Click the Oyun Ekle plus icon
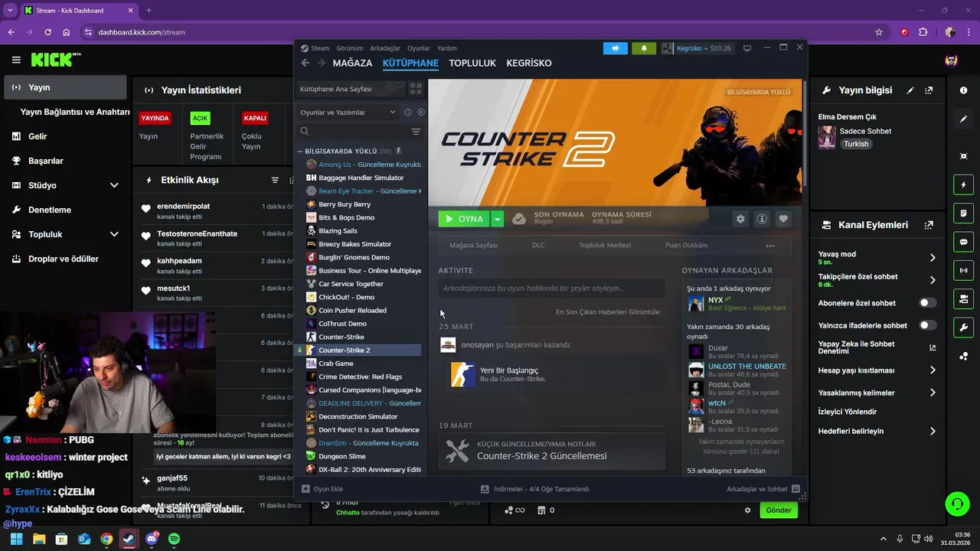 [305, 489]
